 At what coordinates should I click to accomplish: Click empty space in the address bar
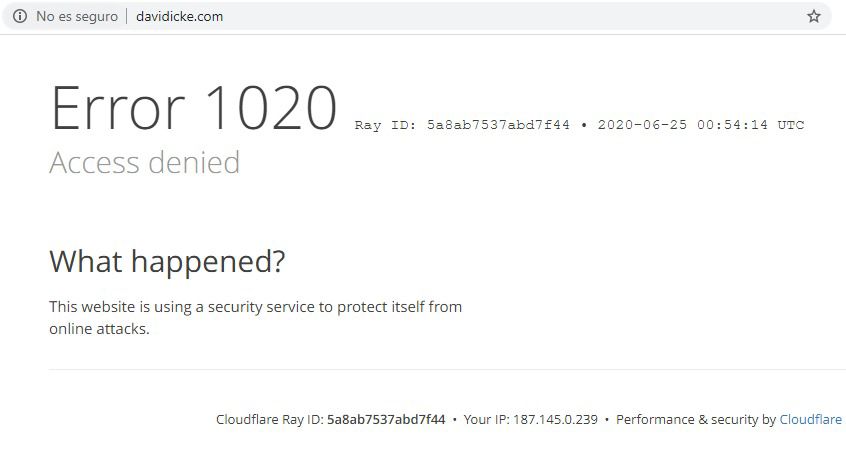[500, 16]
